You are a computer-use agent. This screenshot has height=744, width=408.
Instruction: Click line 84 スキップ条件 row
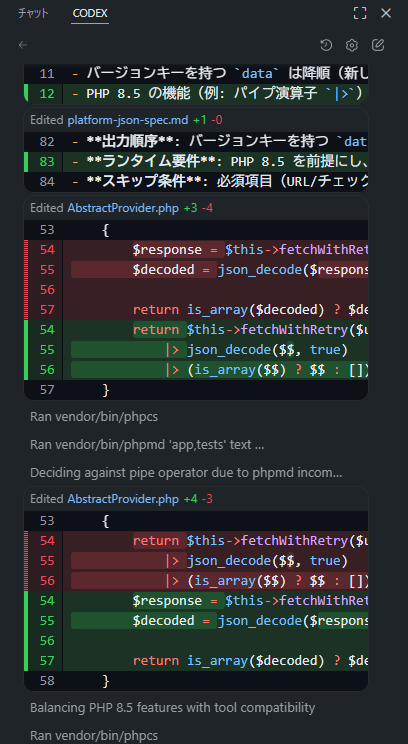click(x=196, y=181)
